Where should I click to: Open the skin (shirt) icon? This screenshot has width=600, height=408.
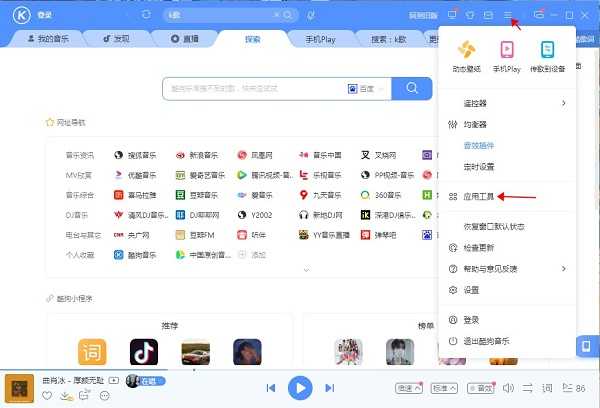pyautogui.click(x=470, y=15)
